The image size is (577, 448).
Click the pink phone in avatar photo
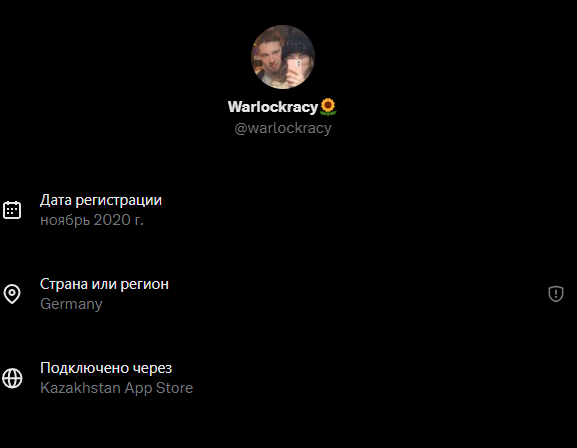(x=293, y=70)
